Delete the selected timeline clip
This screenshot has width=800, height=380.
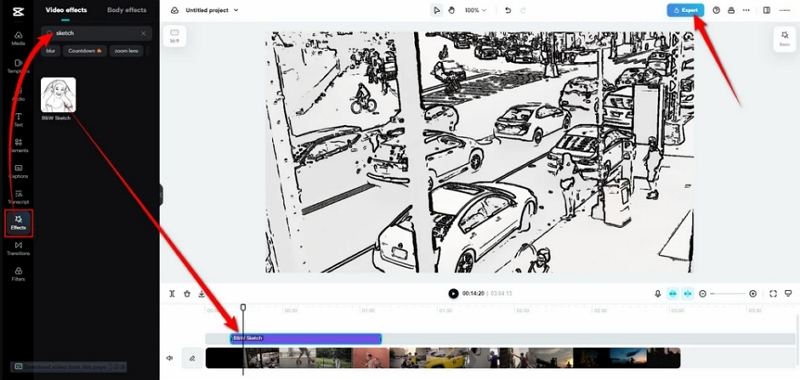[x=187, y=293]
